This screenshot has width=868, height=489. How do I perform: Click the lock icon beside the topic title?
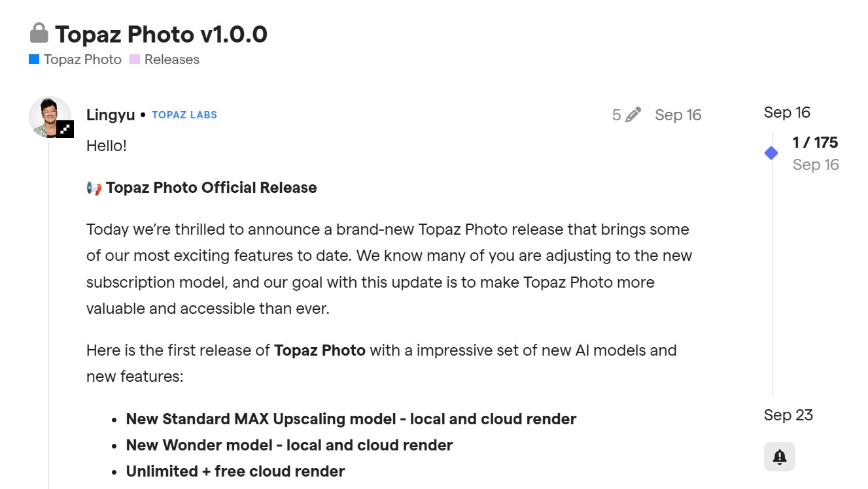click(x=39, y=33)
